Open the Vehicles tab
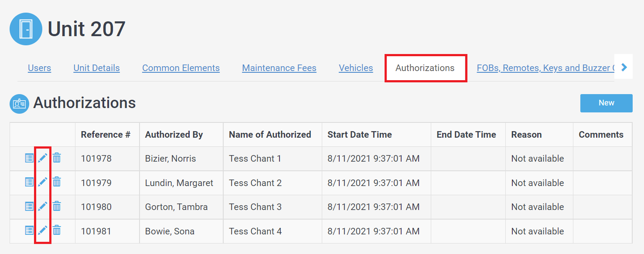This screenshot has height=254, width=644. pyautogui.click(x=356, y=68)
